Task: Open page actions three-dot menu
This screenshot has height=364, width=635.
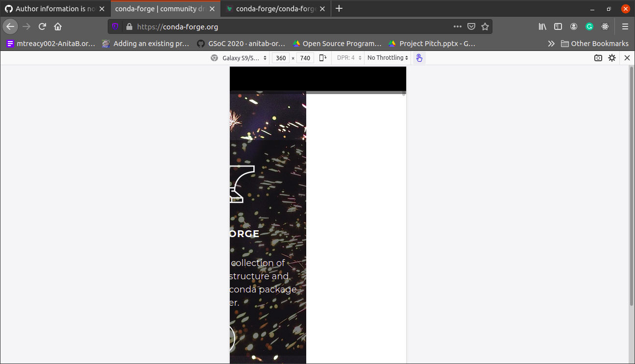Action: 457,26
